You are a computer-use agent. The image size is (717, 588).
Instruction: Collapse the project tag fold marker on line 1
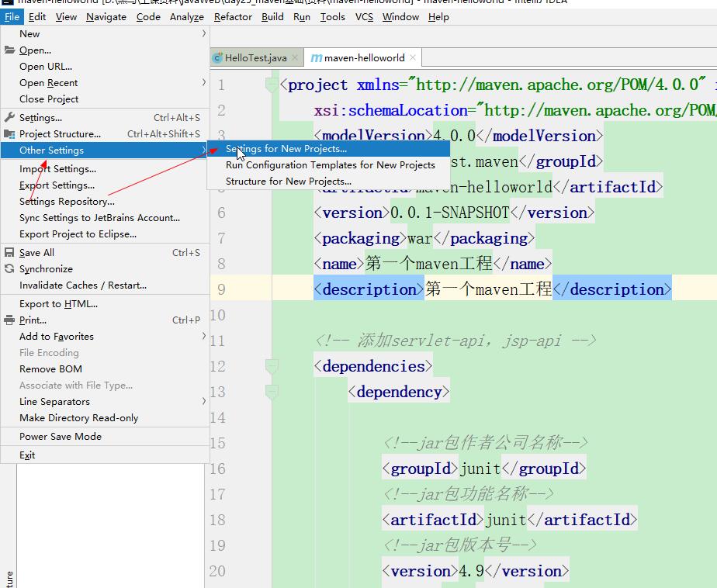tap(272, 85)
